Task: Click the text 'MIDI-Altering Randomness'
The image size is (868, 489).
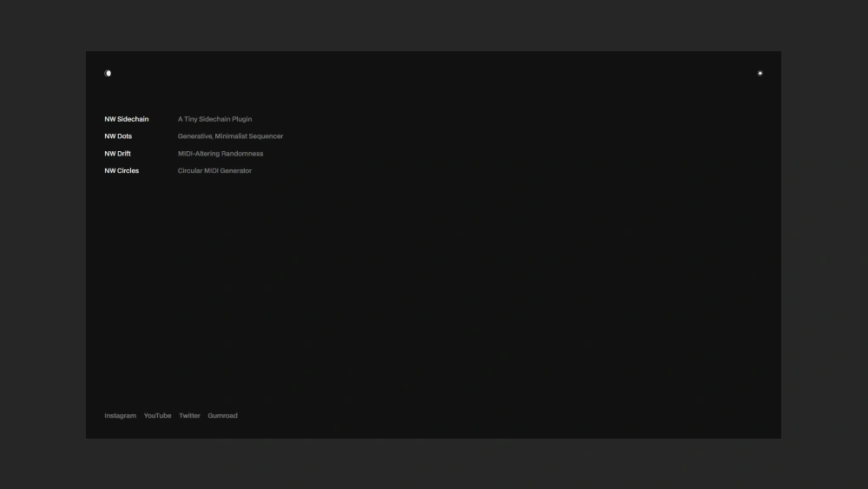Action: coord(220,154)
